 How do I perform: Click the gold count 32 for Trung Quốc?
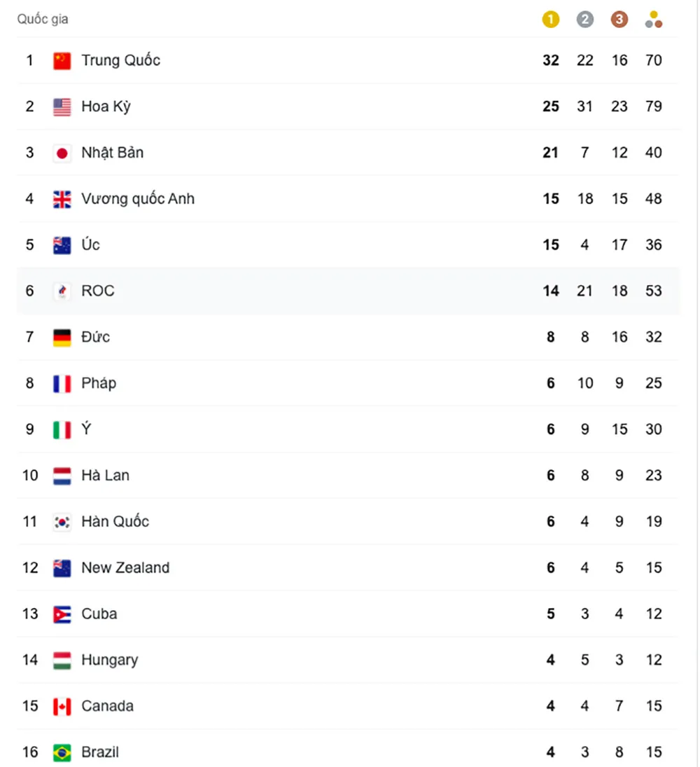coord(551,60)
